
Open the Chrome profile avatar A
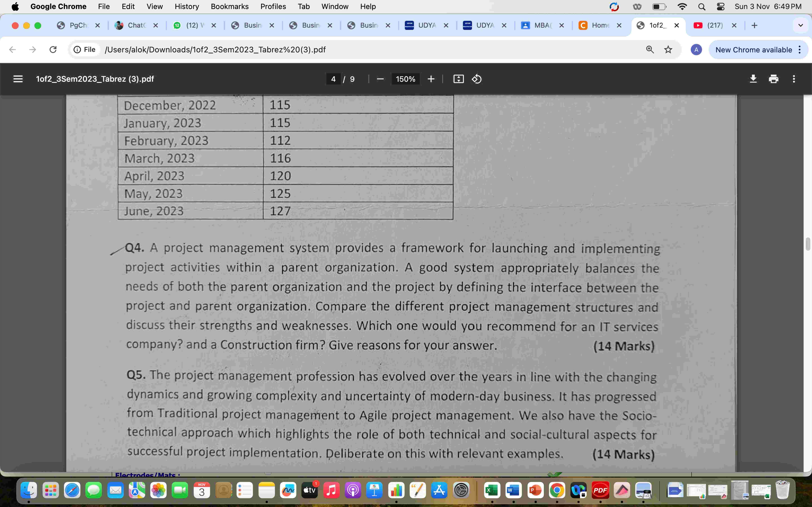pos(697,50)
